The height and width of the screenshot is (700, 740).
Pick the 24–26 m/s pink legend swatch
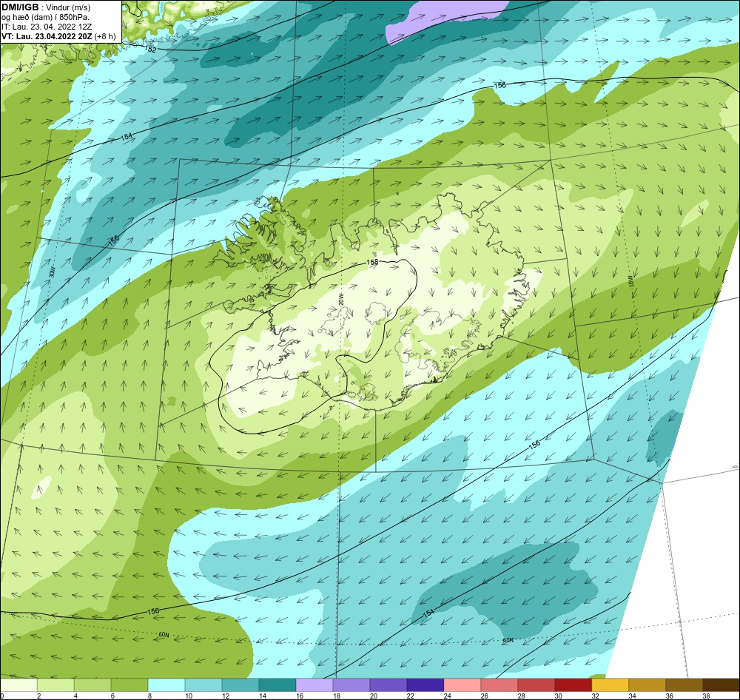coord(462,685)
